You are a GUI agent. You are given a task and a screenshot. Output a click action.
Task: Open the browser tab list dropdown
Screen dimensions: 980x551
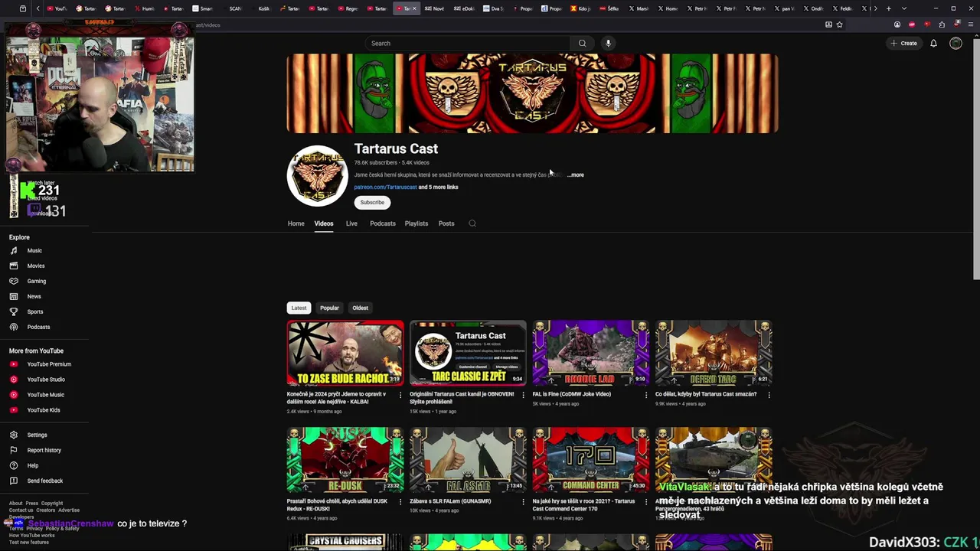tap(904, 8)
